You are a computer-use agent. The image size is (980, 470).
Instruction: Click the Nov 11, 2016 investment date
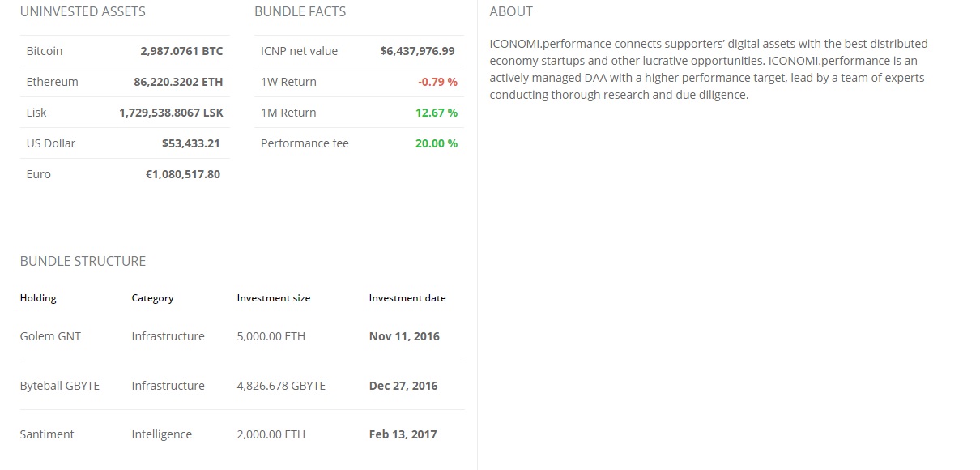click(x=404, y=336)
